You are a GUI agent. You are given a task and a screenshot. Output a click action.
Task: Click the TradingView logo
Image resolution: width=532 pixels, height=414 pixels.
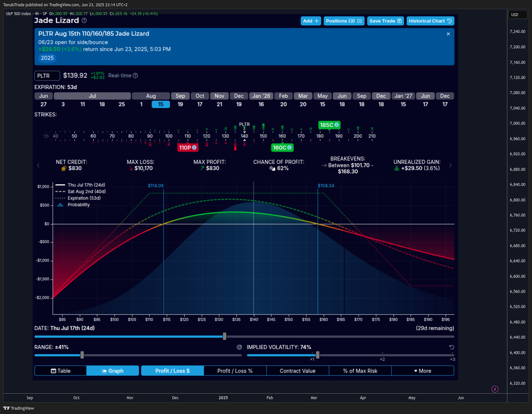tap(18, 408)
